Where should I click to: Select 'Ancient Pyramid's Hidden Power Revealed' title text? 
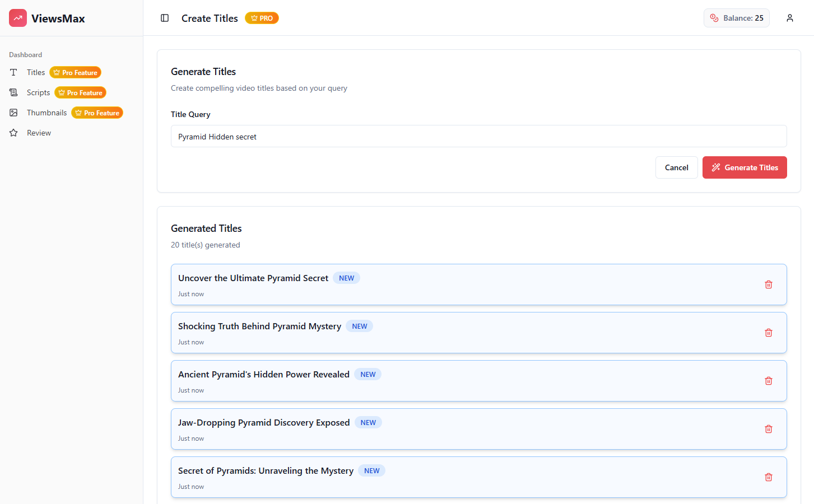click(x=264, y=375)
